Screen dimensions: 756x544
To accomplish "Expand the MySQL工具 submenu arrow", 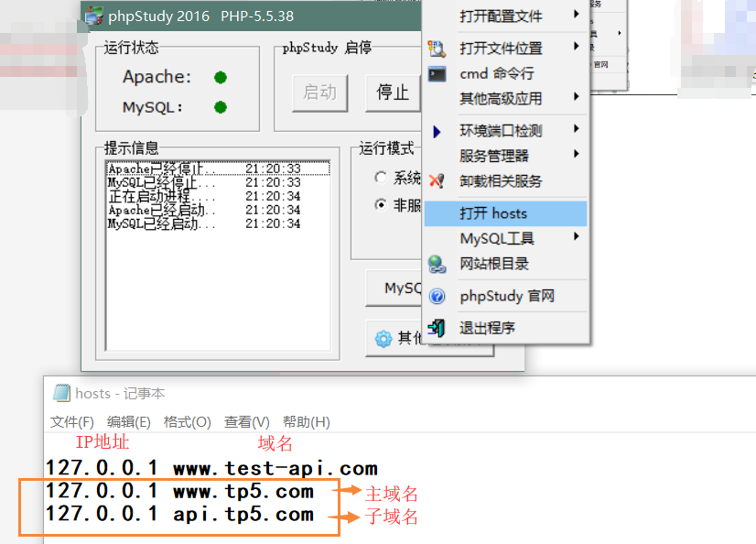I will click(x=577, y=236).
